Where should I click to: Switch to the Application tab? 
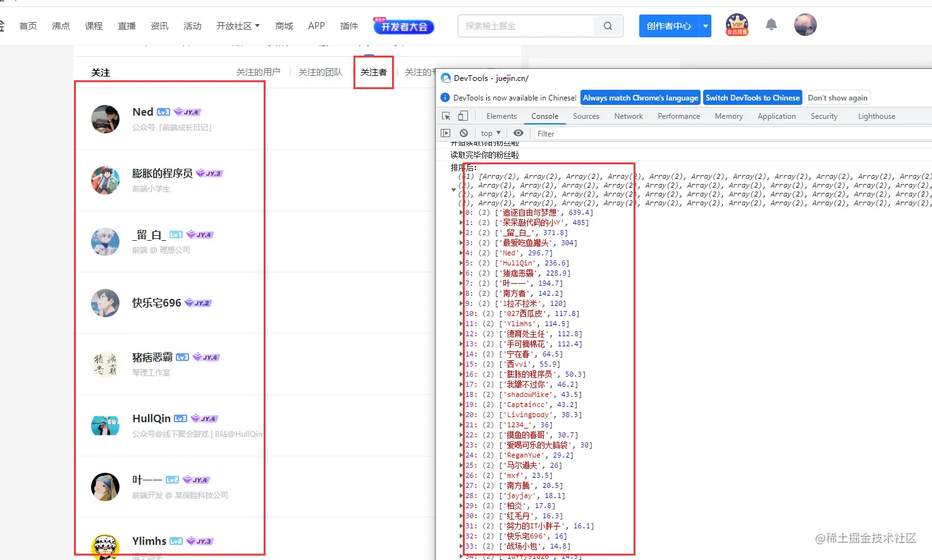point(776,116)
